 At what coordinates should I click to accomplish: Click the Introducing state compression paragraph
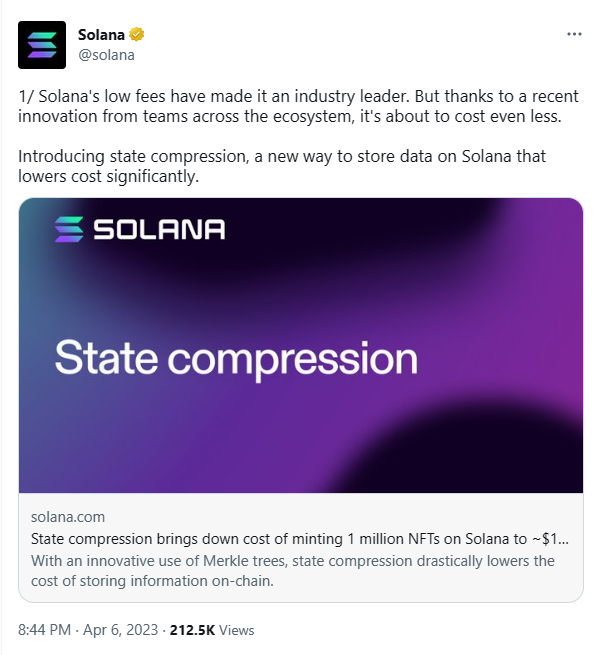282,166
